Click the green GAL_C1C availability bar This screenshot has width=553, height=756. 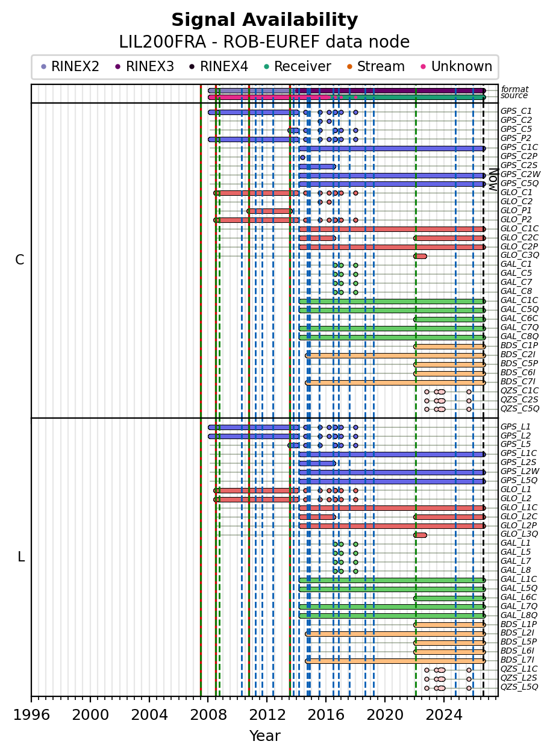[392, 301]
